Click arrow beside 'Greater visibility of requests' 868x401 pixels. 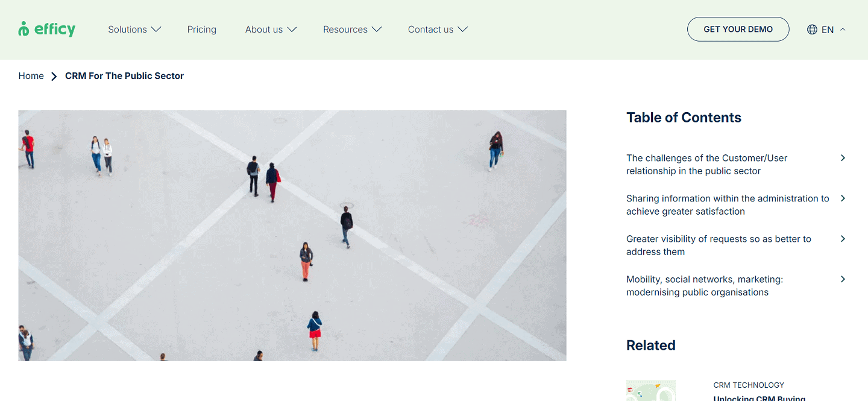click(x=843, y=239)
